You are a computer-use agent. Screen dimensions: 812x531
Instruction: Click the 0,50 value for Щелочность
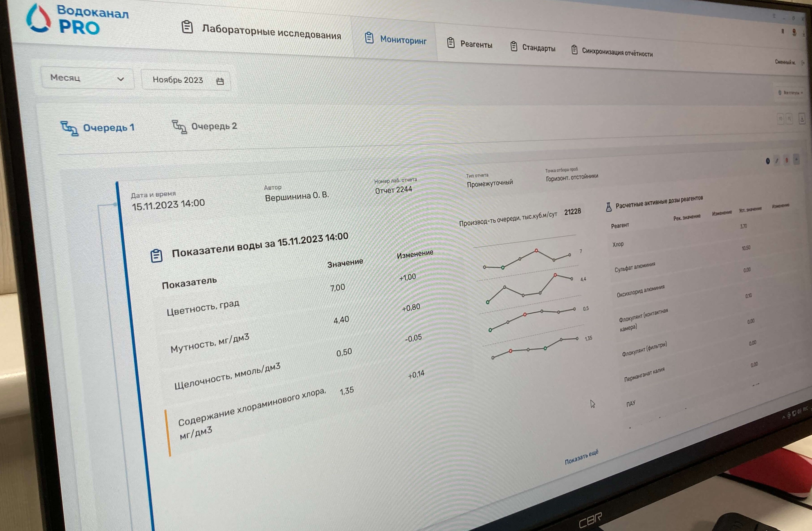pyautogui.click(x=344, y=352)
